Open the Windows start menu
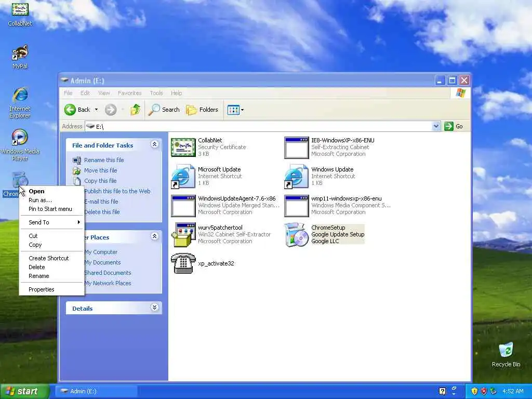This screenshot has height=399, width=532. pos(24,391)
